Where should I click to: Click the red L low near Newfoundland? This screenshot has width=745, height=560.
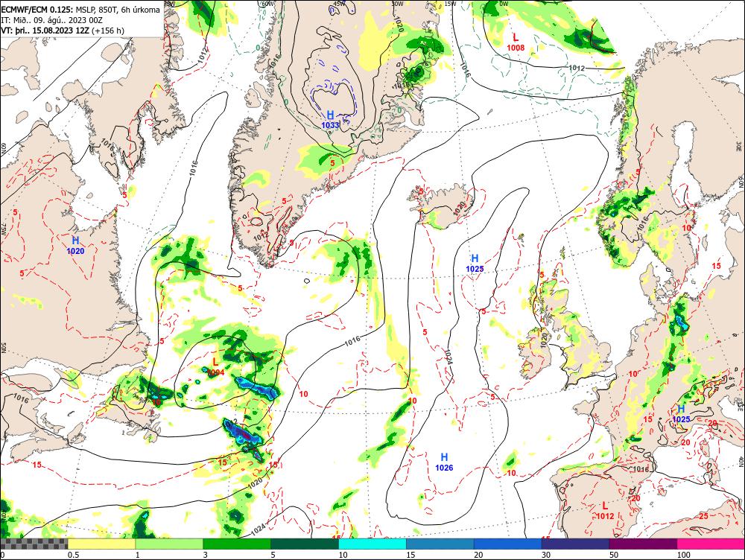[x=216, y=366]
